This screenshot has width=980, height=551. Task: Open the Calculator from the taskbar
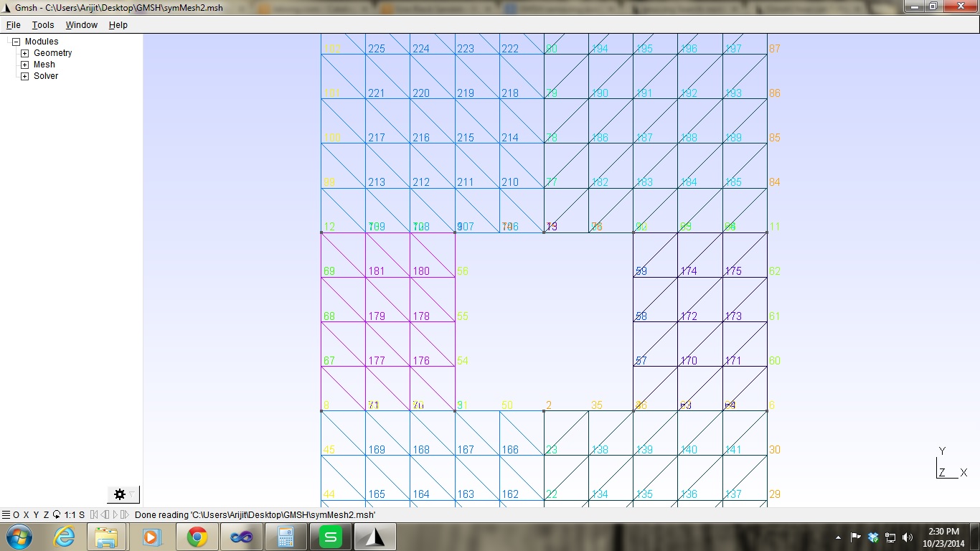[x=286, y=537]
